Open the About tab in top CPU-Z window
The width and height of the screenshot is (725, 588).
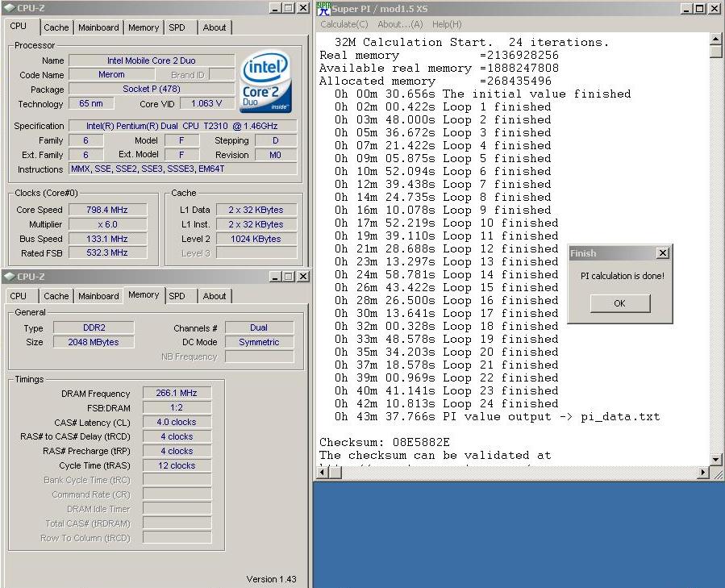pos(215,27)
